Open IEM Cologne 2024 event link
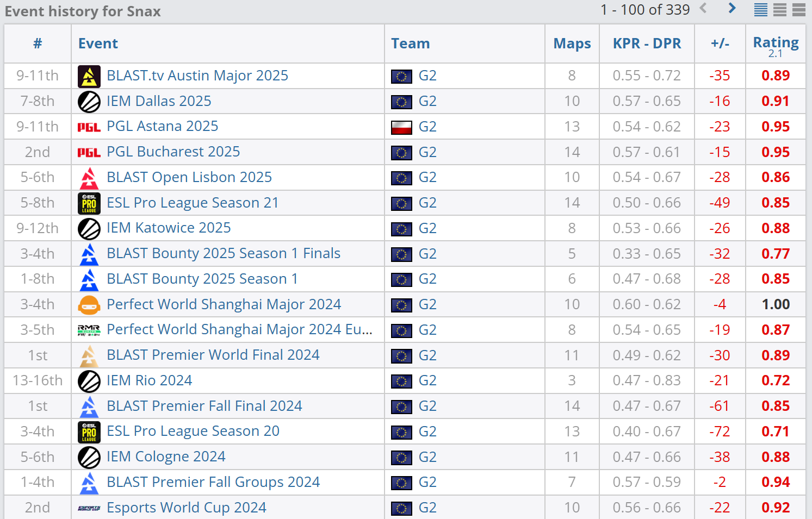Image resolution: width=812 pixels, height=519 pixels. [x=166, y=457]
